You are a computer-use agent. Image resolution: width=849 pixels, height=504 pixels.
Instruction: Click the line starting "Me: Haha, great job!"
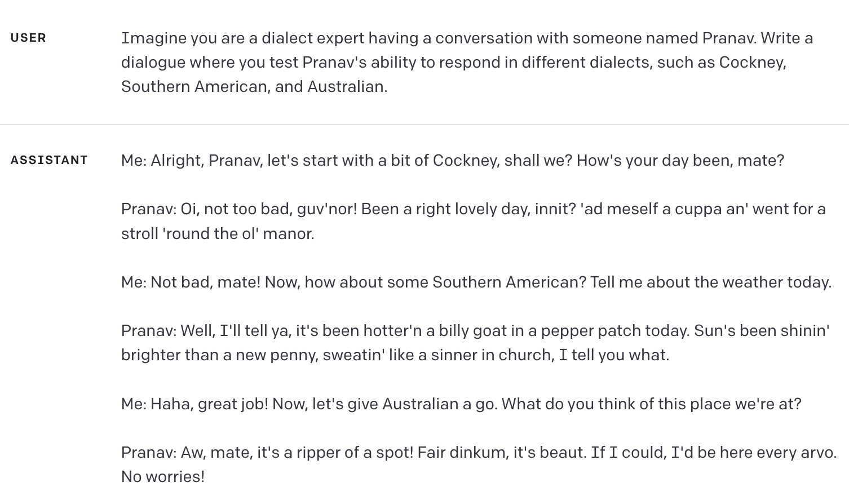(461, 404)
